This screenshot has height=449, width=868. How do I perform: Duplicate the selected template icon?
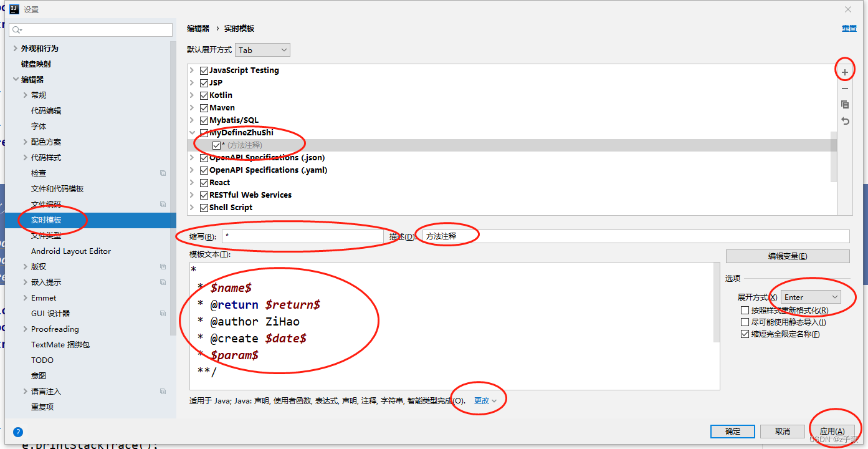(845, 105)
